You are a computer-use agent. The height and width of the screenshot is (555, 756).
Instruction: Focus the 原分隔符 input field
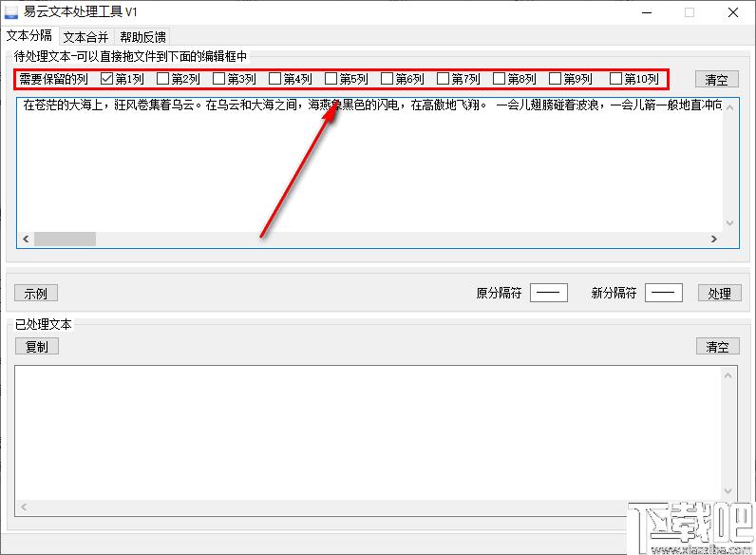point(549,293)
